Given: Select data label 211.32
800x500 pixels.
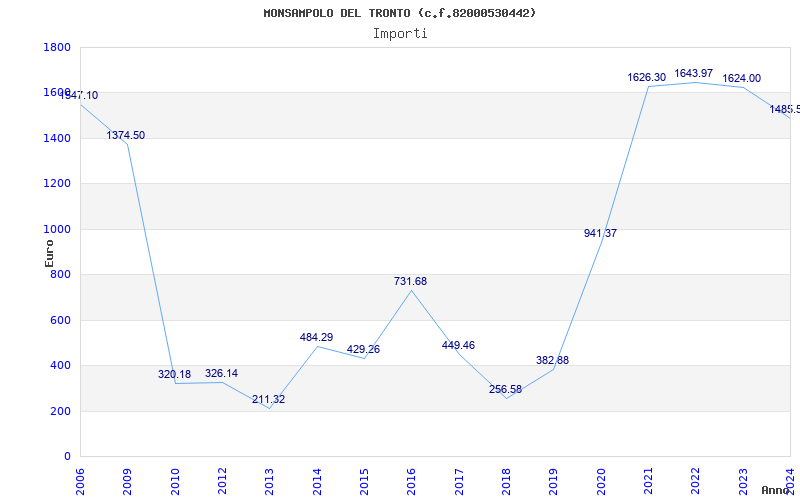Looking at the screenshot, I should 268,399.
